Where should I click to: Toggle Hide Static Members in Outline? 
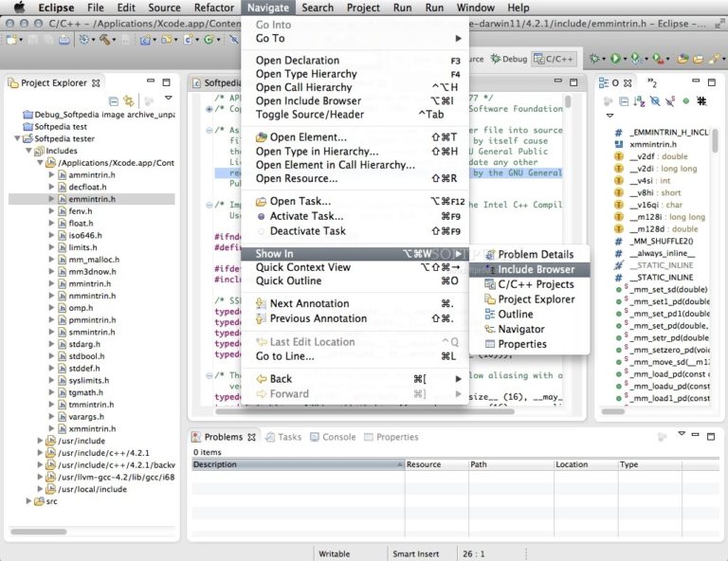click(670, 101)
